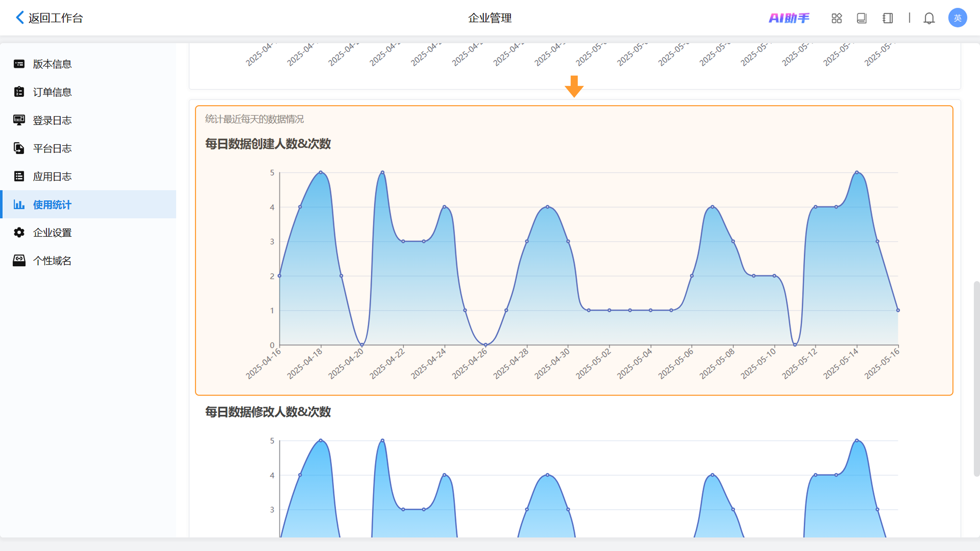Click the 2025-04-20 zero point in creation chart
The image size is (980, 551).
(x=362, y=345)
